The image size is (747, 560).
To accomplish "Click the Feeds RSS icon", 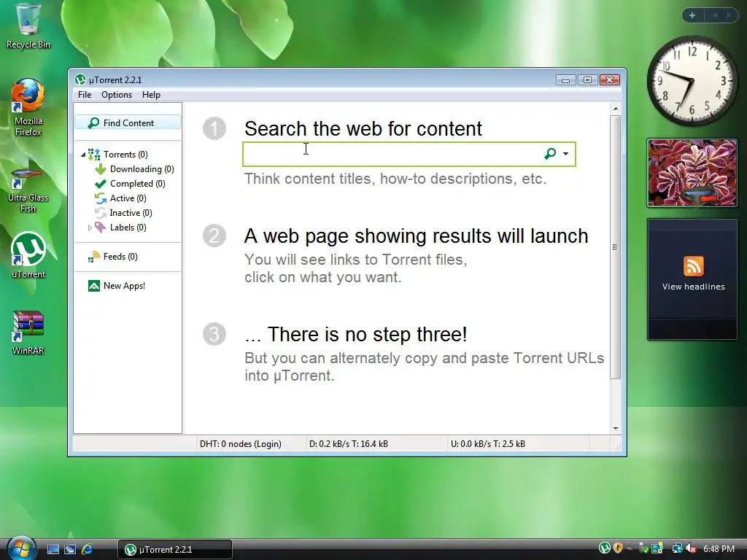I will pos(94,257).
